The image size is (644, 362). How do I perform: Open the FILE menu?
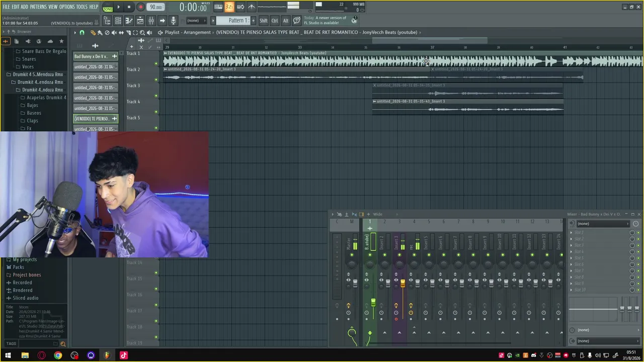(6, 7)
